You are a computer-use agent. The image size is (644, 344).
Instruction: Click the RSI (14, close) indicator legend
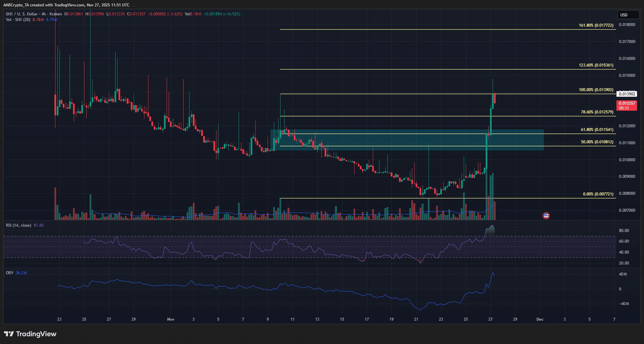coord(19,225)
